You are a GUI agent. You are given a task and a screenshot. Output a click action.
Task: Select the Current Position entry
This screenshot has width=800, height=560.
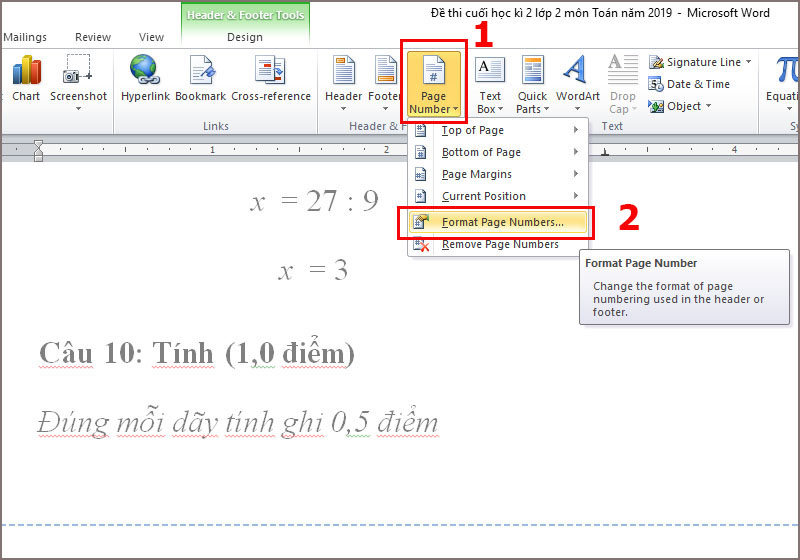[497, 196]
